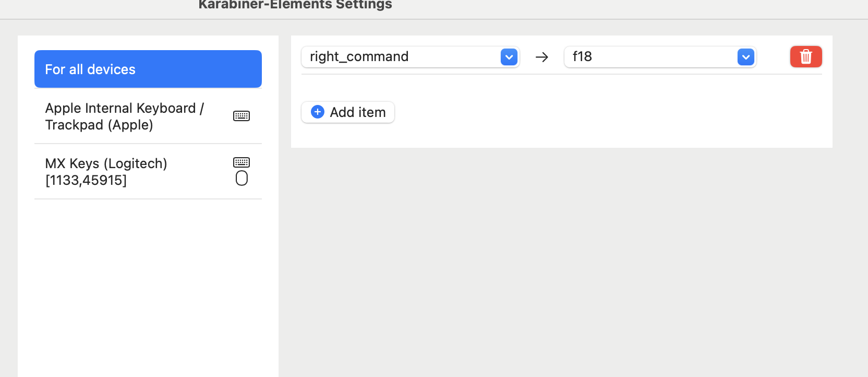Click empty white space below the device list
This screenshot has height=377, width=868.
(148, 287)
